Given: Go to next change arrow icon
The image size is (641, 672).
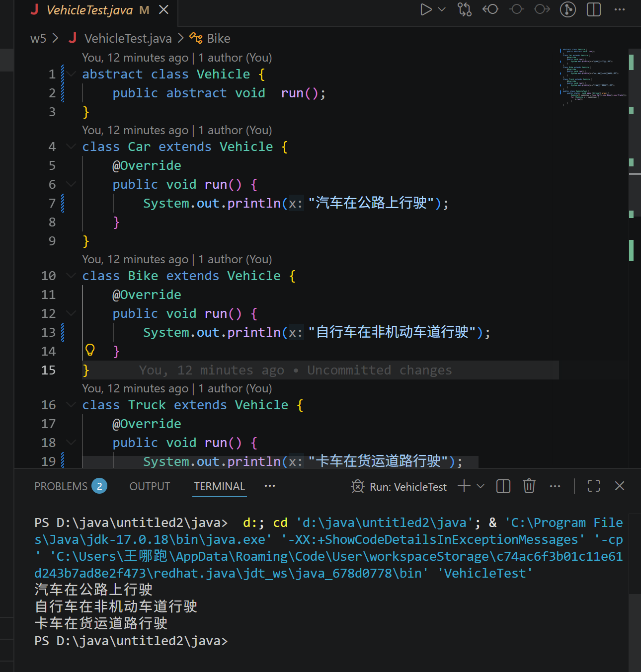Looking at the screenshot, I should tap(542, 9).
